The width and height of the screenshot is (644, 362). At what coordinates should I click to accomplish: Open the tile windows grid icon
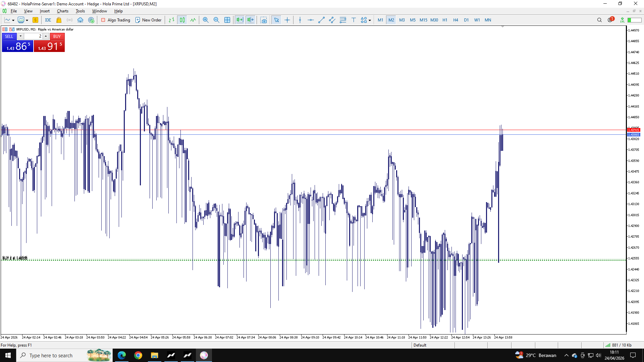227,20
